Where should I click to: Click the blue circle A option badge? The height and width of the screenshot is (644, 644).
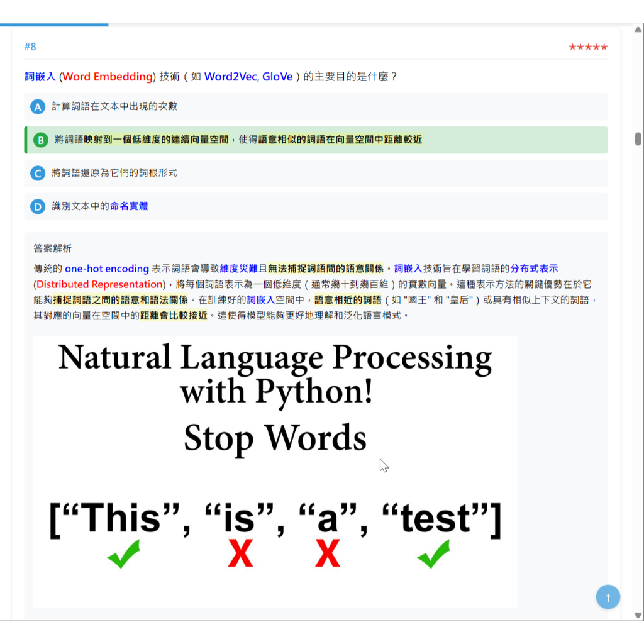tap(38, 107)
